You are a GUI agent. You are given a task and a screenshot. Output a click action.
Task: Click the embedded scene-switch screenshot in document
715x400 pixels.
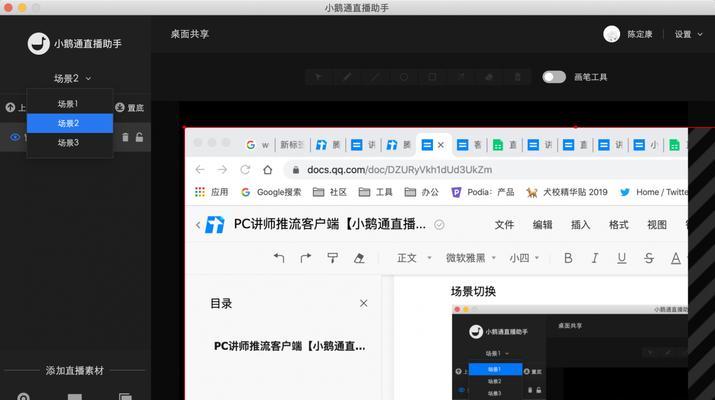[570, 353]
